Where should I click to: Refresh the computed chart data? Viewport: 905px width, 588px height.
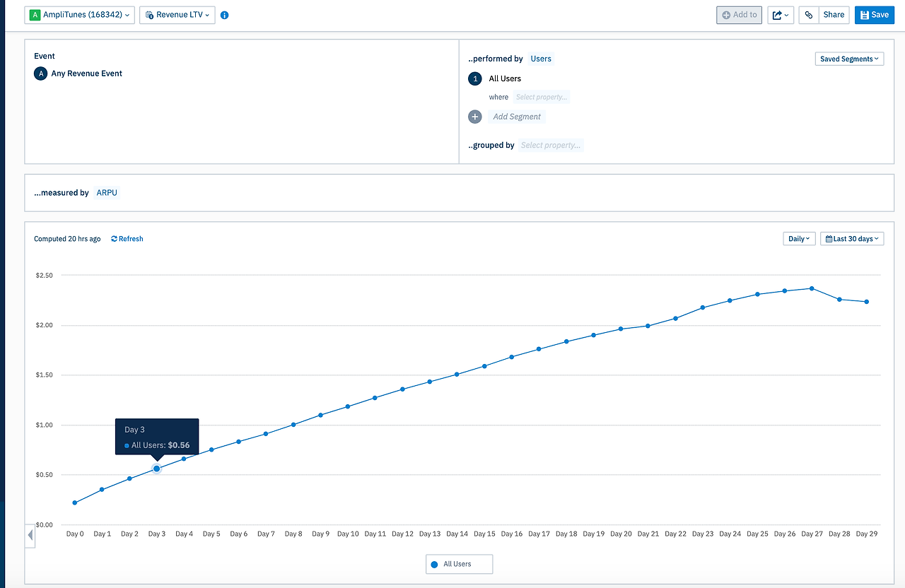127,239
